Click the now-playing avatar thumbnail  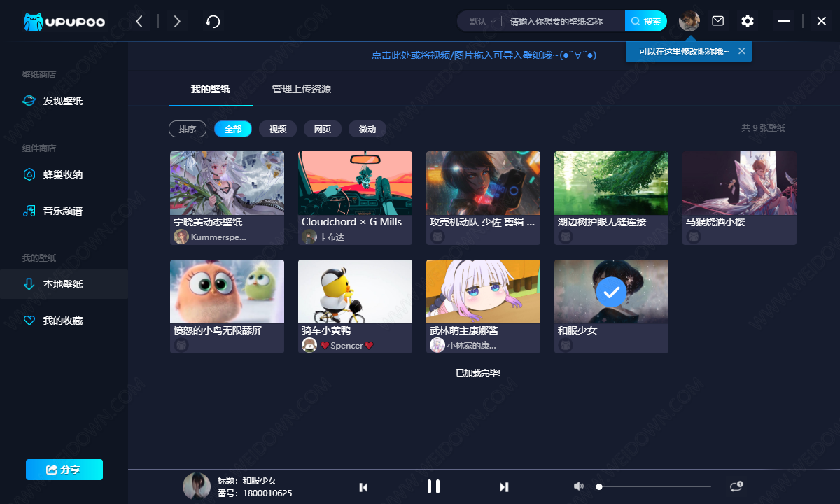point(197,486)
